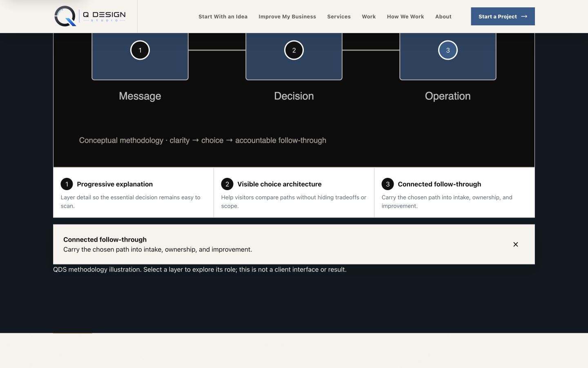Select diagram node number 1 above Message
This screenshot has height=368, width=588.
pos(140,50)
